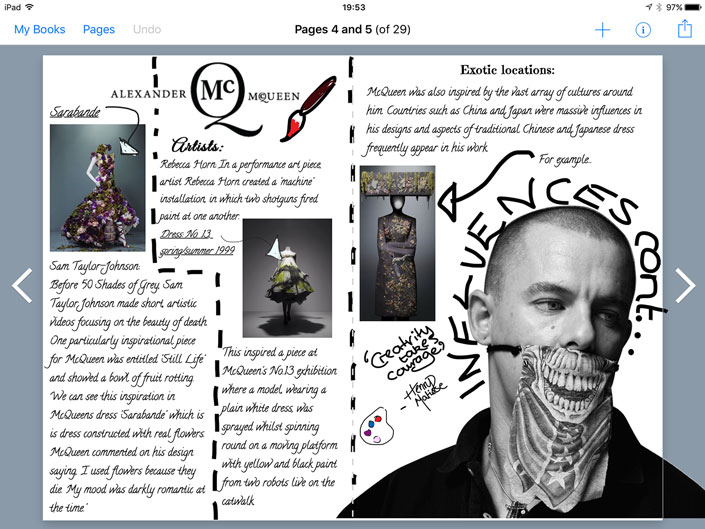Tap the 'Pages 4 and 5 (of 29)' title
Viewport: 705px width, 529px height.
click(x=352, y=30)
